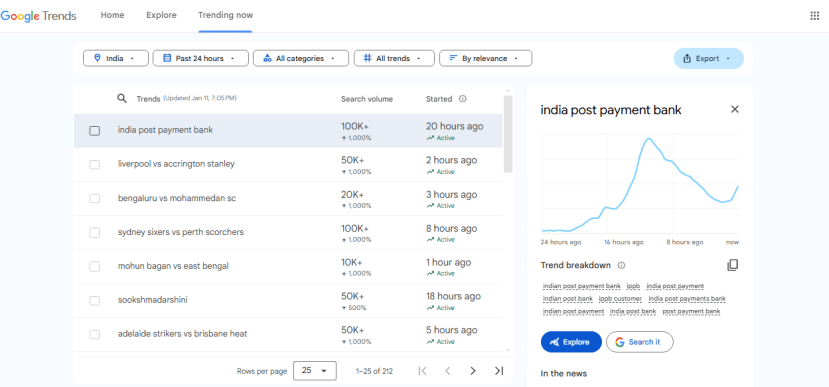Viewport: 829px width, 387px height.
Task: Click the 1–25 of 212 page indicator
Action: point(374,371)
